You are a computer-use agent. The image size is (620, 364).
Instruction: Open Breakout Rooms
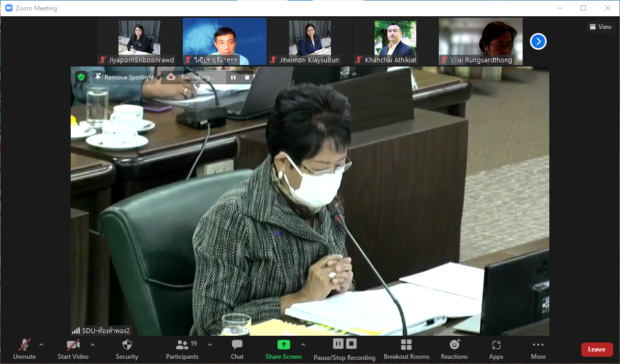point(406,350)
